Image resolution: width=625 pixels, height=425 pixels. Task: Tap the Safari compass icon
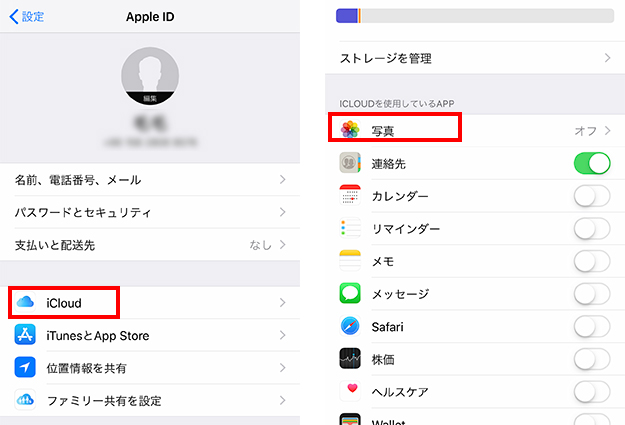pyautogui.click(x=350, y=326)
